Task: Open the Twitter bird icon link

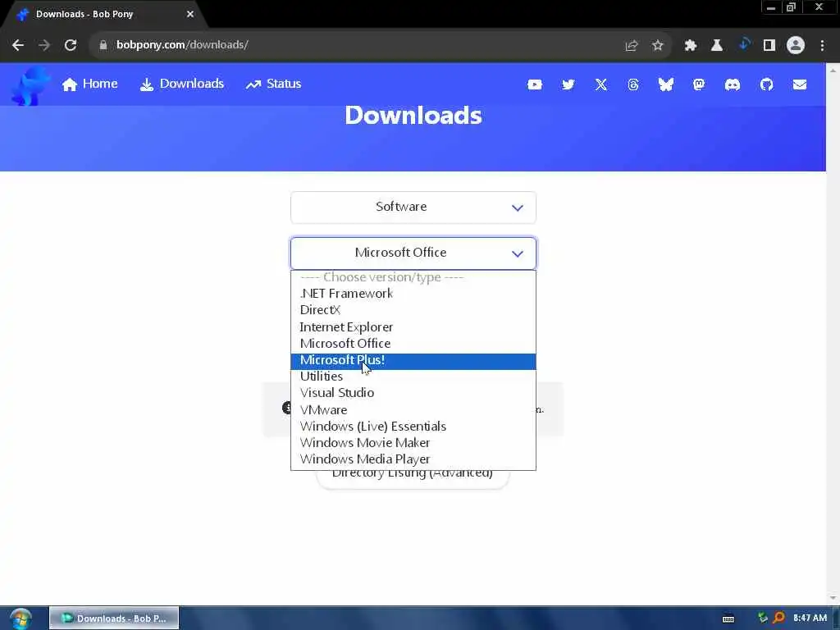Action: [x=568, y=84]
